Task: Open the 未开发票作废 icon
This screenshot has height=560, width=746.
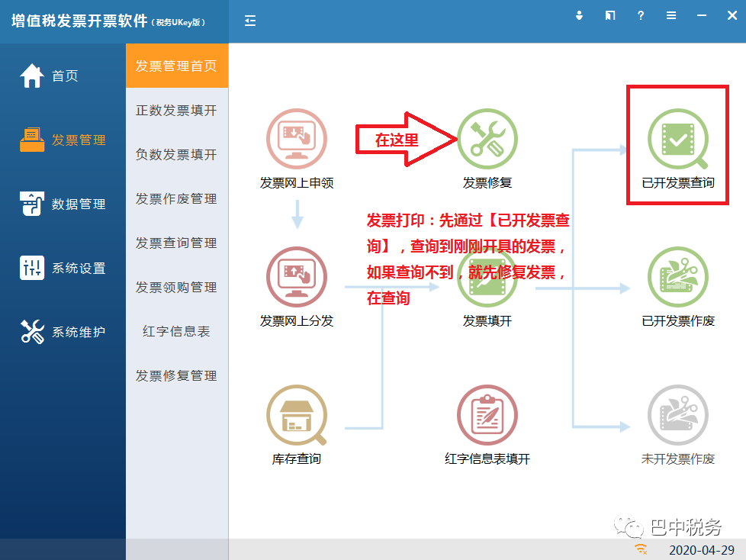Action: click(678, 415)
